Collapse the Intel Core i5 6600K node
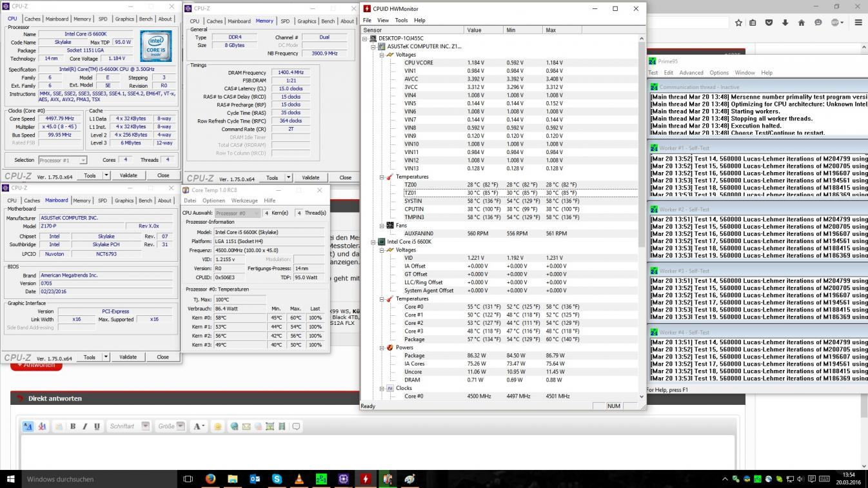 click(x=373, y=242)
